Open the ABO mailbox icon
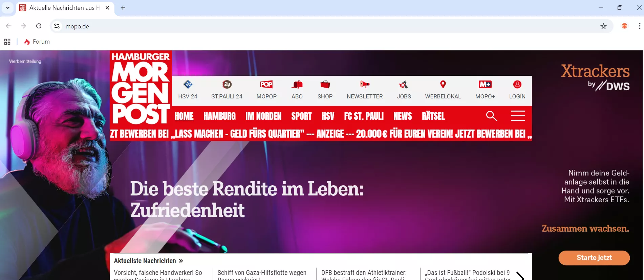 297,85
